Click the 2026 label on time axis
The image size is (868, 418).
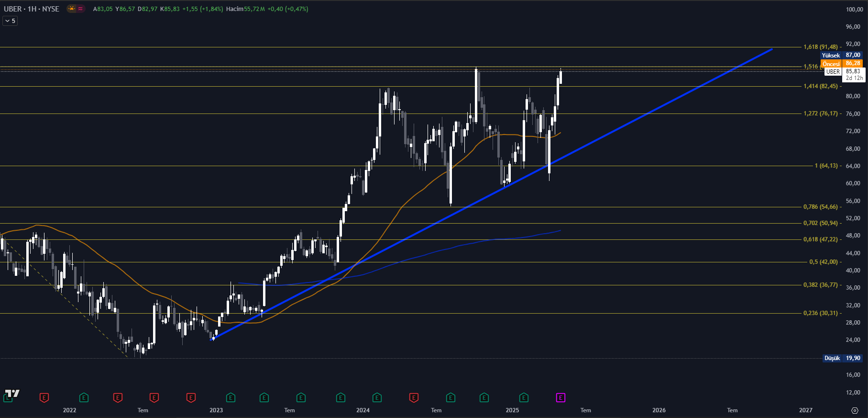click(659, 410)
